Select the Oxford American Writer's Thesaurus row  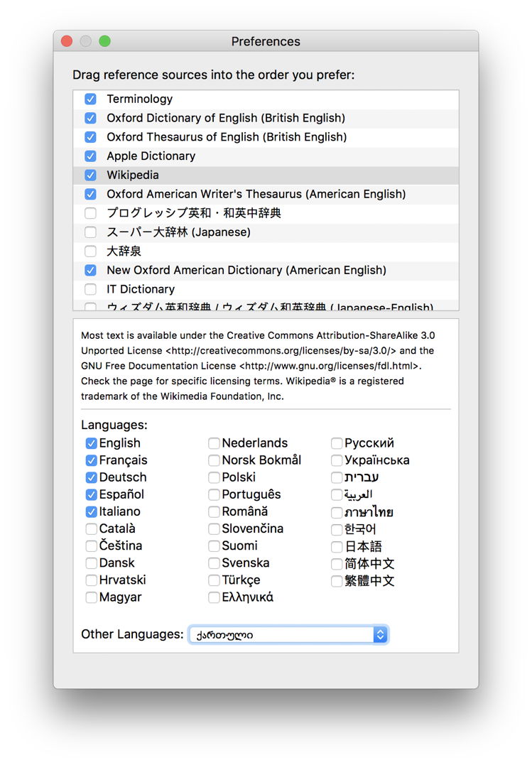click(x=256, y=194)
